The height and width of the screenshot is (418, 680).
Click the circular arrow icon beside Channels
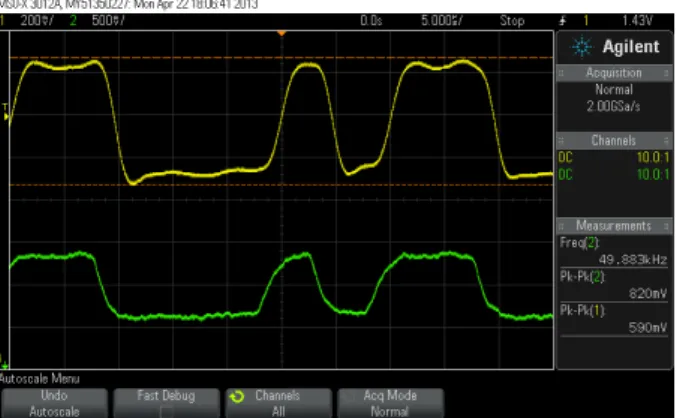point(237,396)
